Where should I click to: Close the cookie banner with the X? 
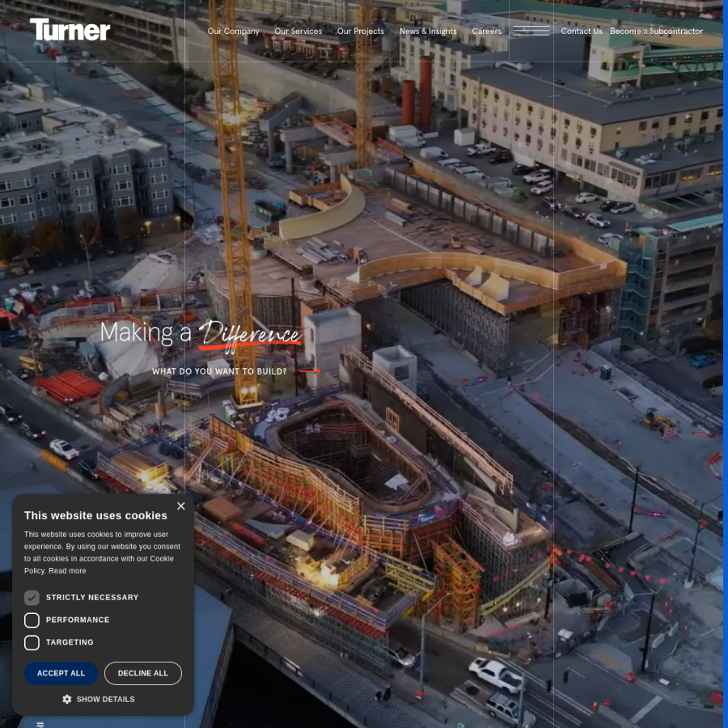coord(181,506)
